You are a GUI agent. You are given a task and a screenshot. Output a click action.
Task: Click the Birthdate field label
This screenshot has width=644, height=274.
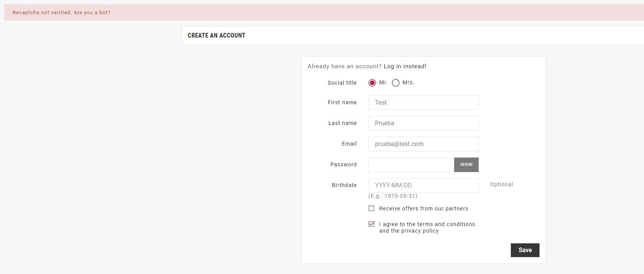(x=344, y=185)
